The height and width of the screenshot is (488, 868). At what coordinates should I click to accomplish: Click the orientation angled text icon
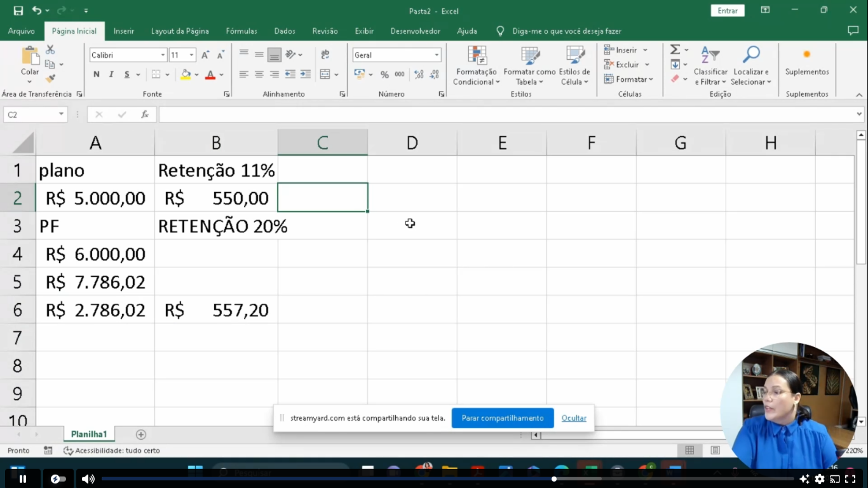tap(290, 55)
